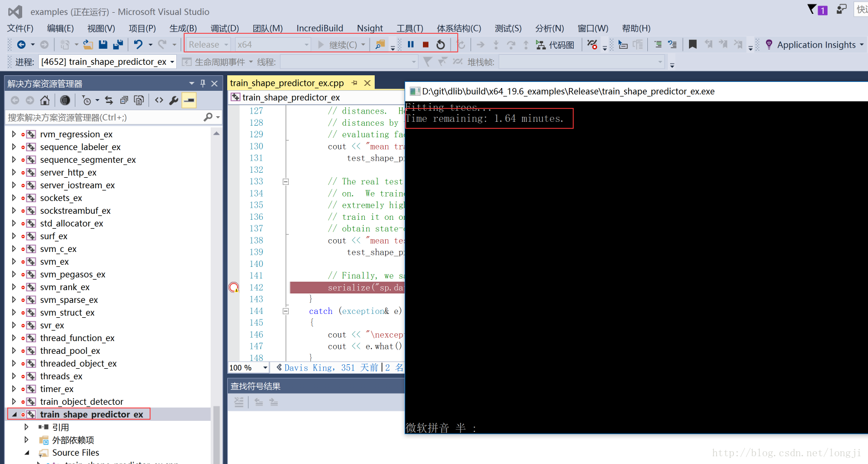The width and height of the screenshot is (868, 464).
Task: Select the train_object_detector project
Action: [81, 401]
